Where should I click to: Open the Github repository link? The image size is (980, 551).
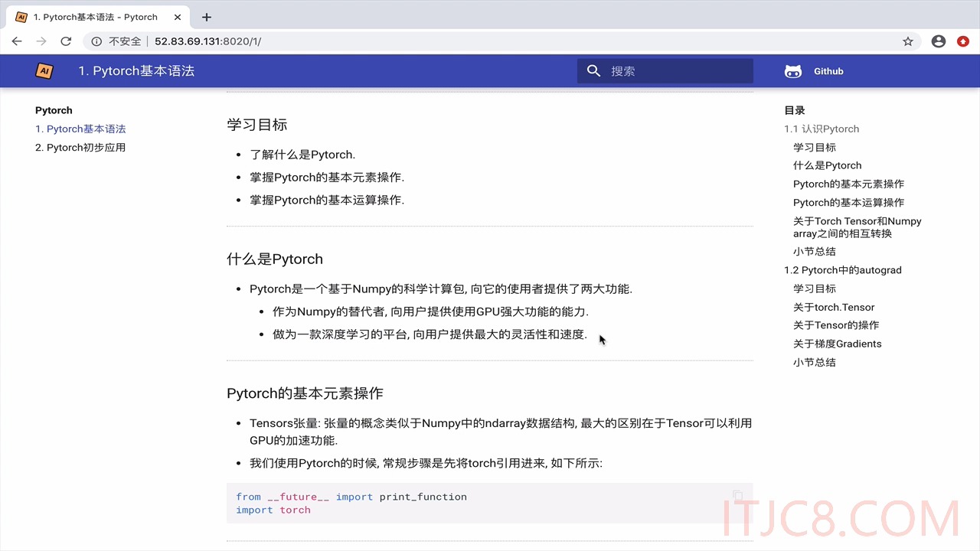pos(814,71)
